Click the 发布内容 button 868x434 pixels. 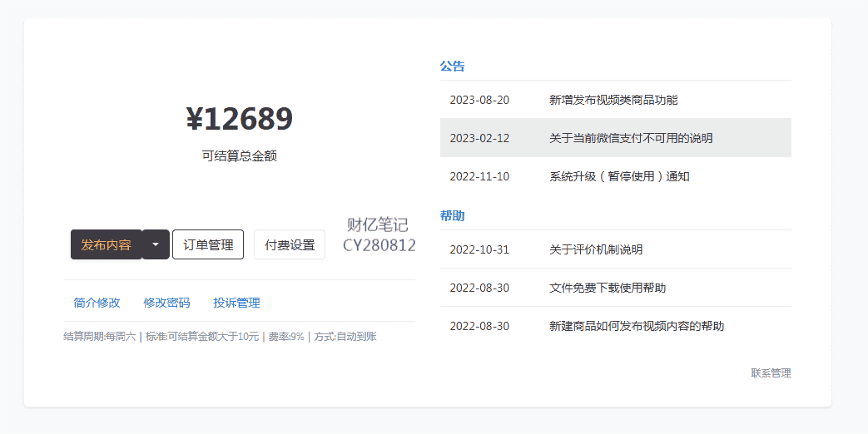pyautogui.click(x=106, y=244)
